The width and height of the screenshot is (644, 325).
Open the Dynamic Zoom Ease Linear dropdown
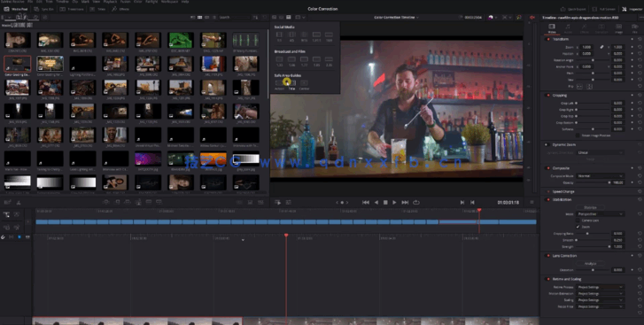coord(600,152)
